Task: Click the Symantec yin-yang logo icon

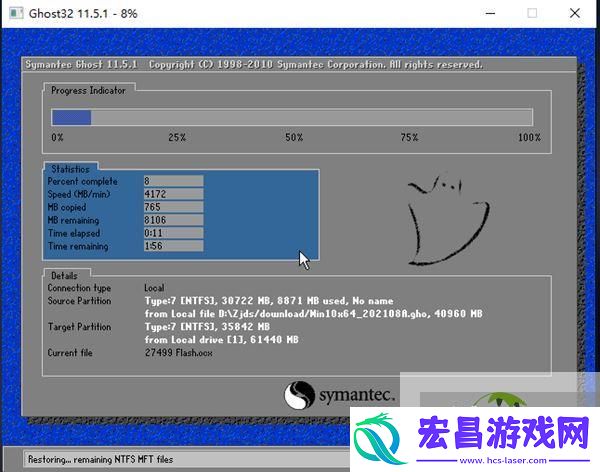Action: pyautogui.click(x=299, y=395)
